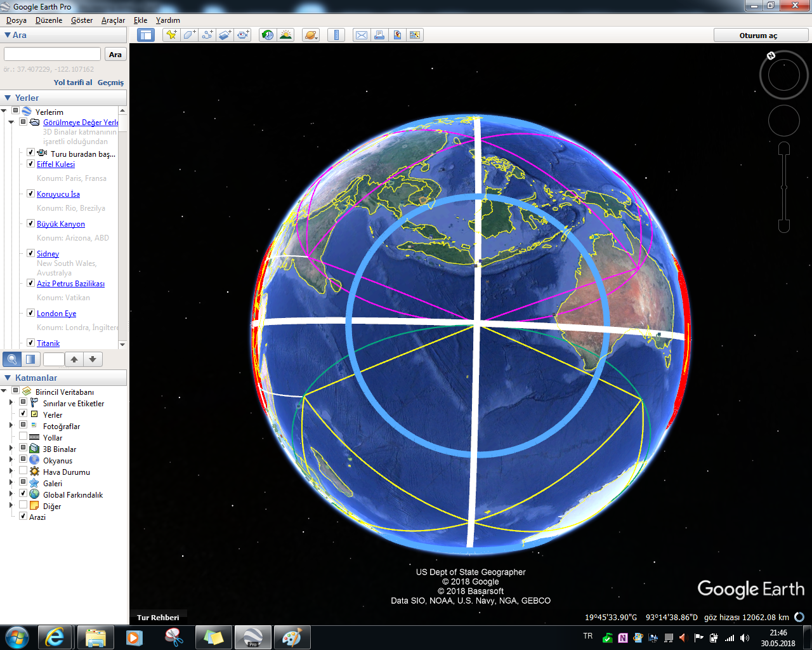Click the print toolbar icon
This screenshot has height=650, width=812.
tap(379, 35)
